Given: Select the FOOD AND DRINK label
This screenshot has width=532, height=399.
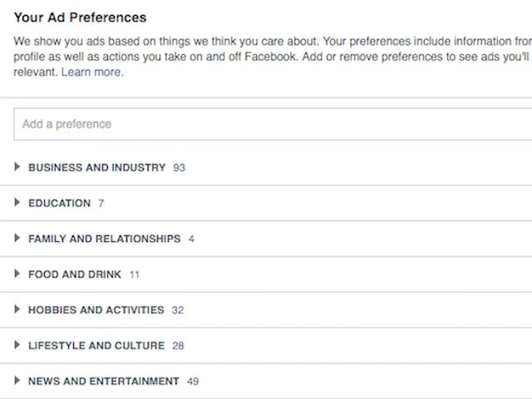Looking at the screenshot, I should click(x=75, y=274).
